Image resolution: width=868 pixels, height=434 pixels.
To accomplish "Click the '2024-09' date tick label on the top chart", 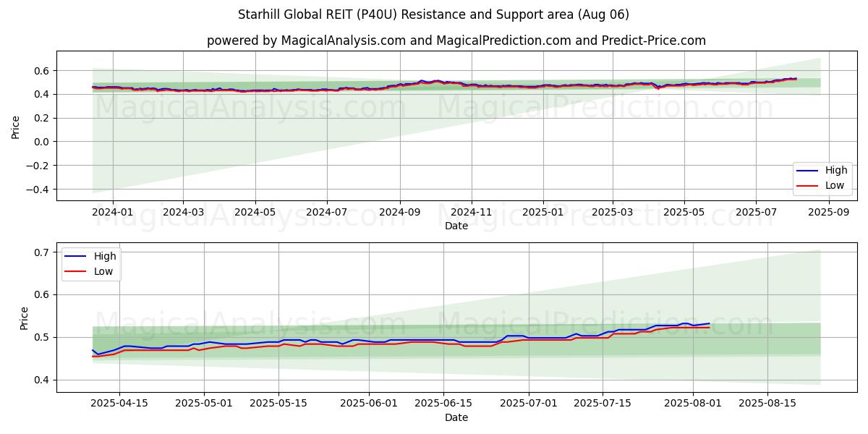I will [x=399, y=213].
